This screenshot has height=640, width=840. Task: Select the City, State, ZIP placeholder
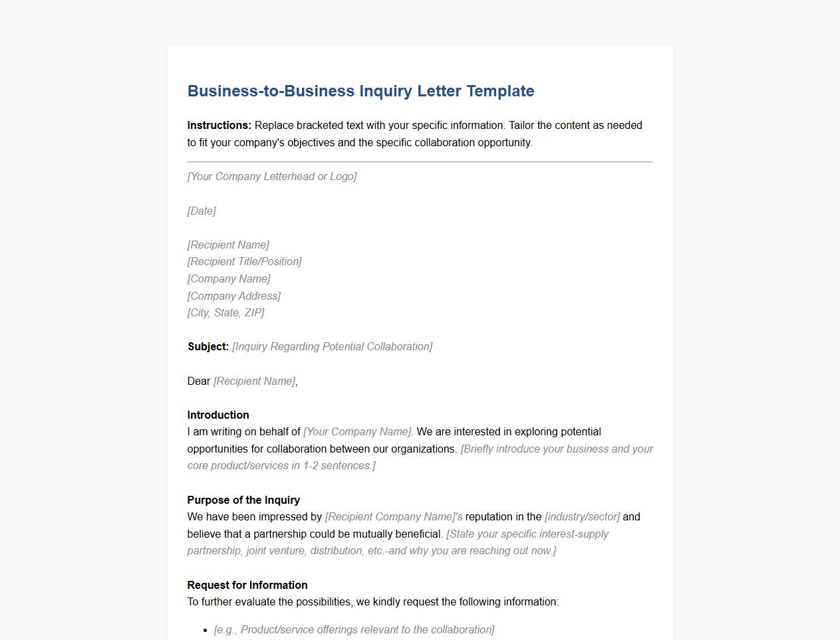[x=225, y=313]
